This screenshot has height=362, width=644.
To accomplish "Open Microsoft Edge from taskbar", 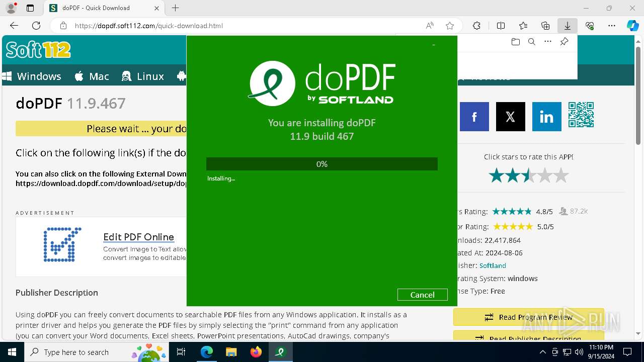I will click(x=207, y=352).
